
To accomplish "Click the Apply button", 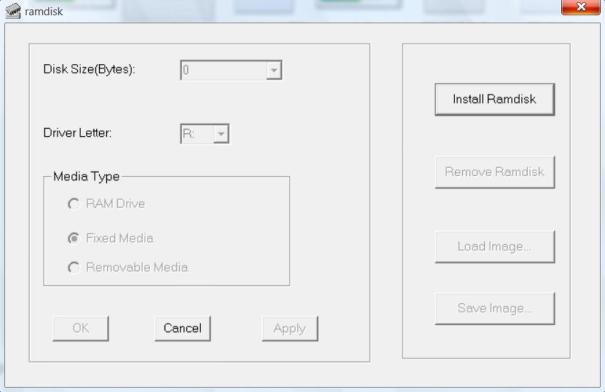I will click(290, 328).
